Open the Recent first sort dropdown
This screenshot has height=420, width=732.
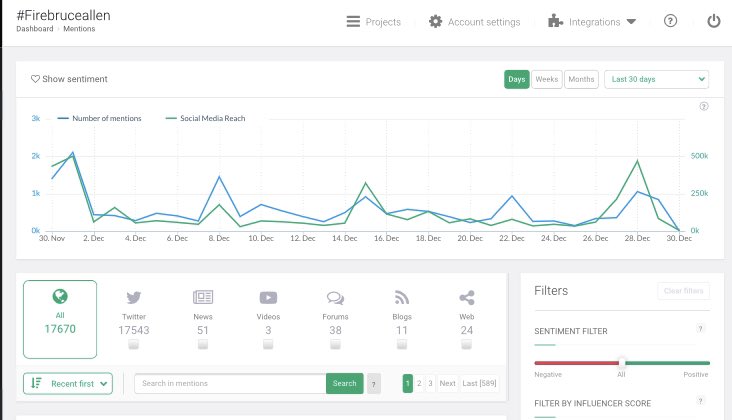68,384
